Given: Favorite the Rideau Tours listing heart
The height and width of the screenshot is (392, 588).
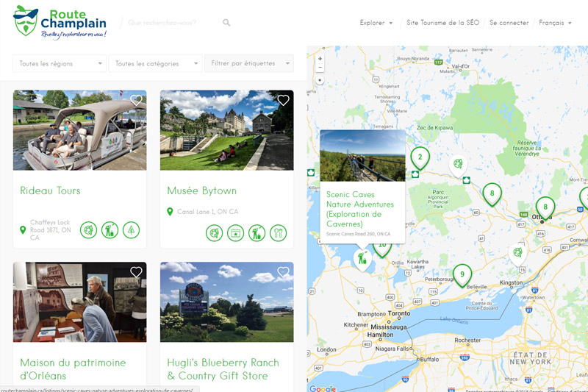Looking at the screenshot, I should [136, 100].
